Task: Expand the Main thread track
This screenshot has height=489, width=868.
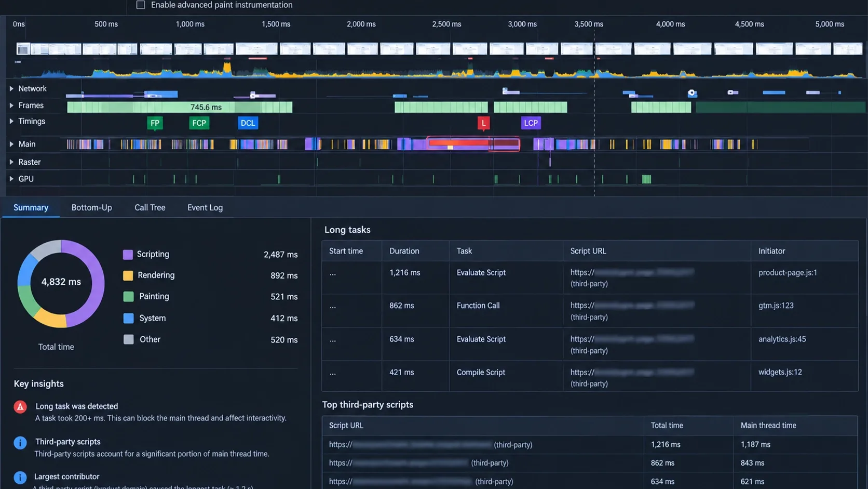Action: point(11,144)
